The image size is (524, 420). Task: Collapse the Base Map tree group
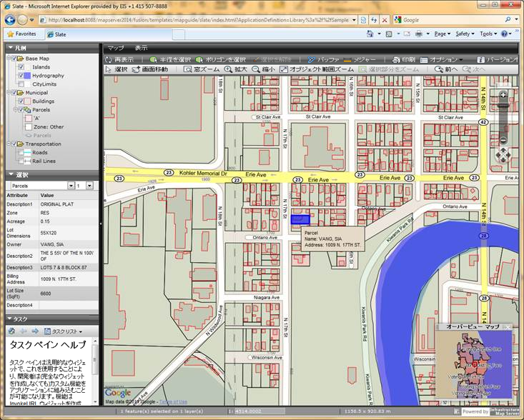click(9, 59)
